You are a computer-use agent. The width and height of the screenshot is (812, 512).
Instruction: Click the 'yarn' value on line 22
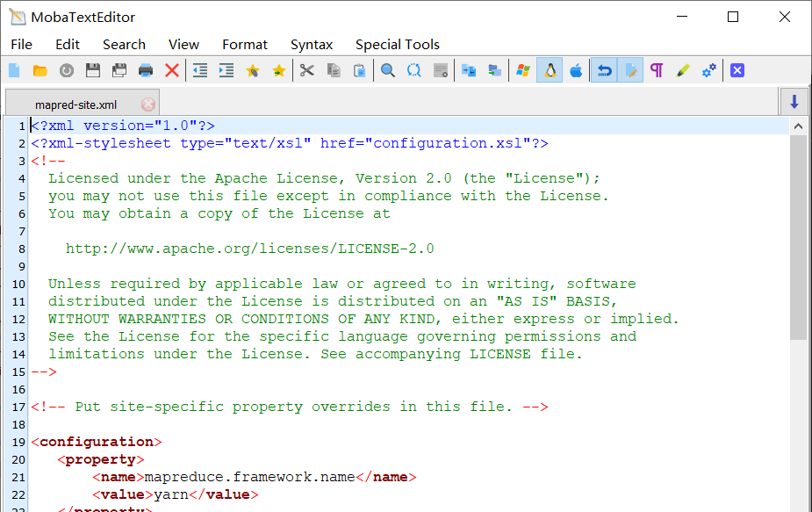click(x=171, y=495)
